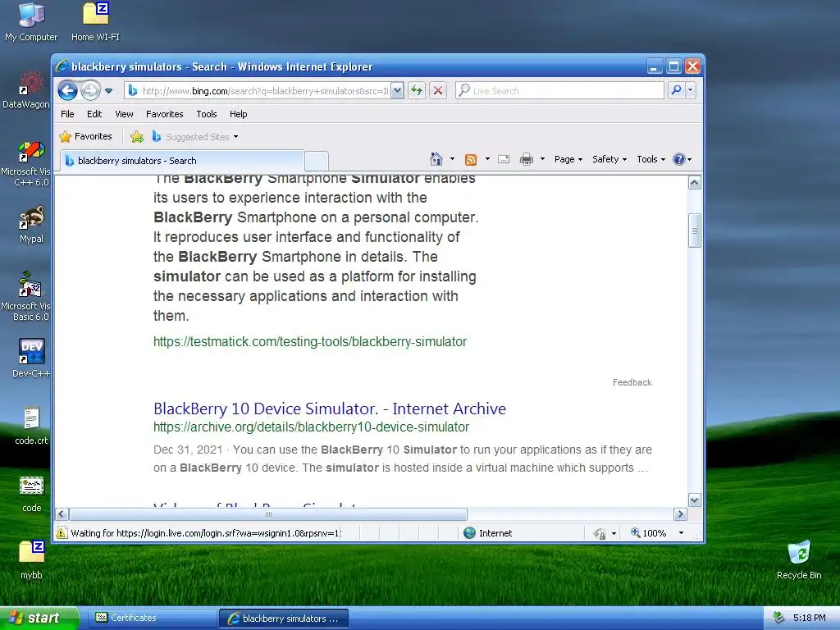This screenshot has height=630, width=840.
Task: Click the Read Mail icon
Action: [x=504, y=159]
